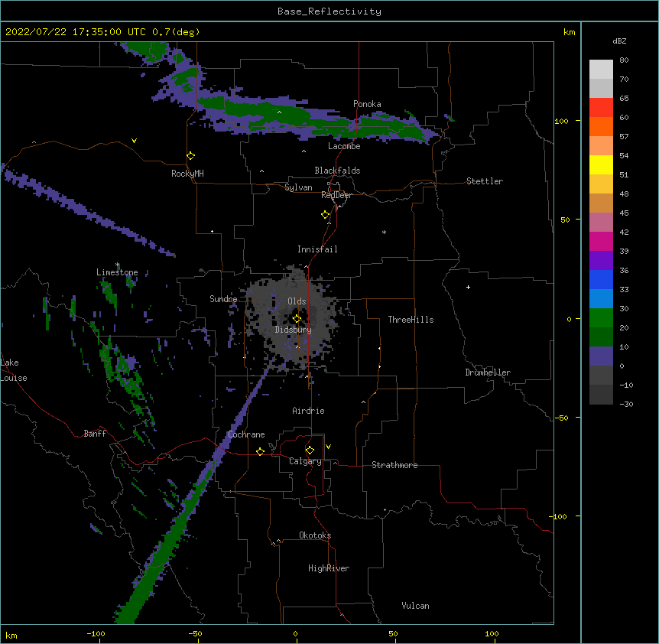Click the Lacombe city label

[x=344, y=146]
